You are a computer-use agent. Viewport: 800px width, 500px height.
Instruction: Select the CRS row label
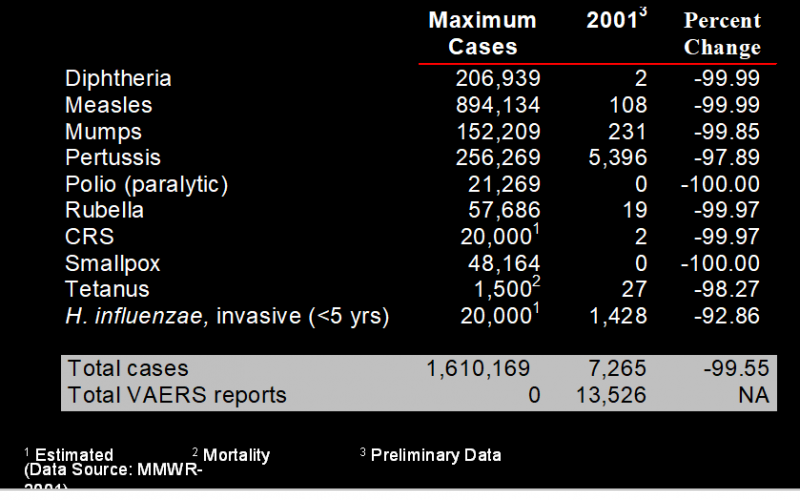pos(90,237)
